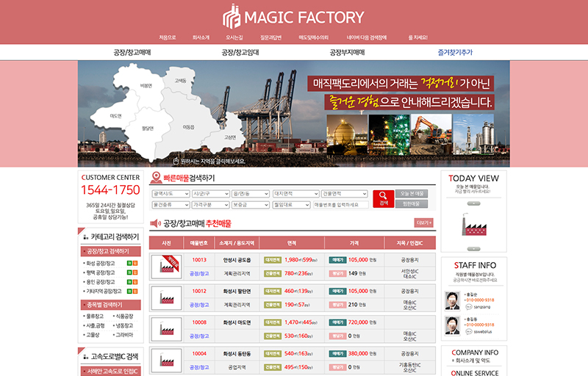Screen dimensions: 588x376
Task: Click the green icon beside 용인 공장/창고
Action: 129,282
